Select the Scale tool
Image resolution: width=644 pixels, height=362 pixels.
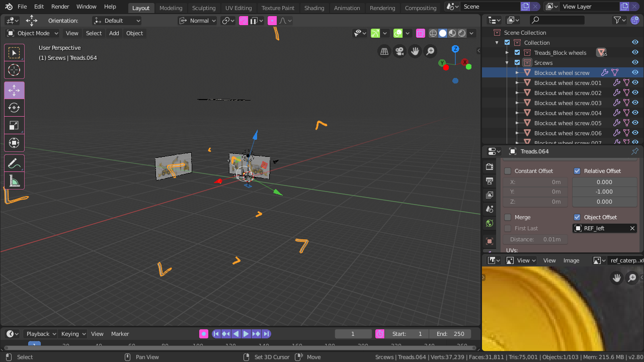point(14,125)
